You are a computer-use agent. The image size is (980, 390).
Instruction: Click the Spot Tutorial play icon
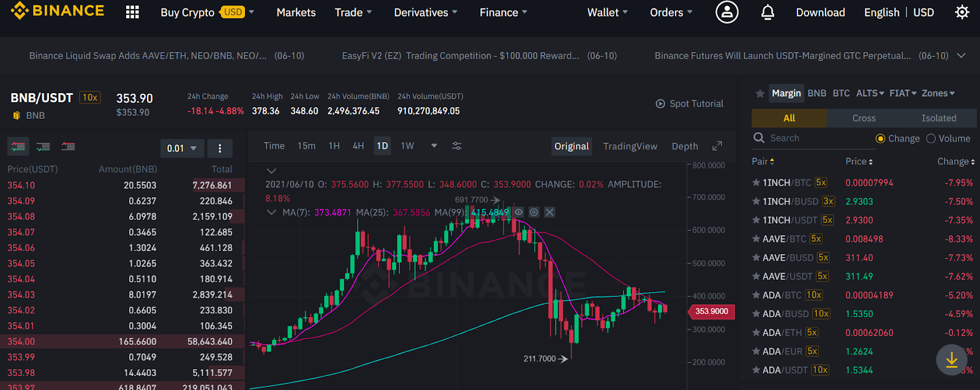(x=660, y=103)
